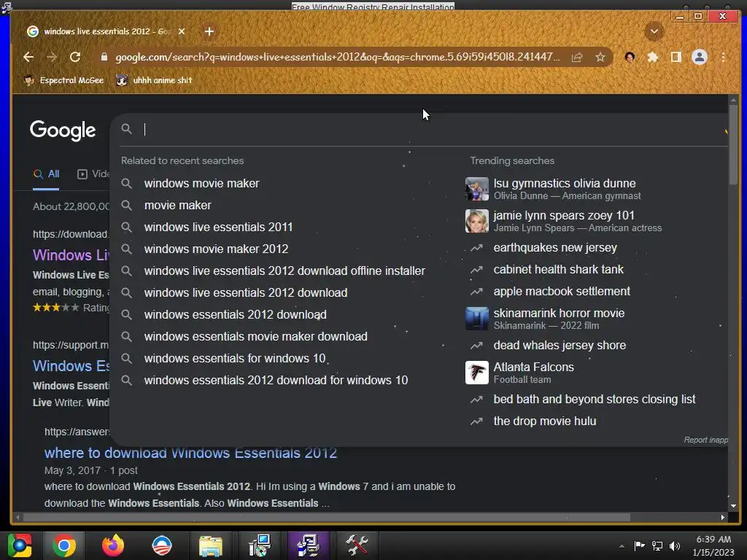
Task: Pick windows essentials 2012 download for windows 10
Action: [276, 381]
